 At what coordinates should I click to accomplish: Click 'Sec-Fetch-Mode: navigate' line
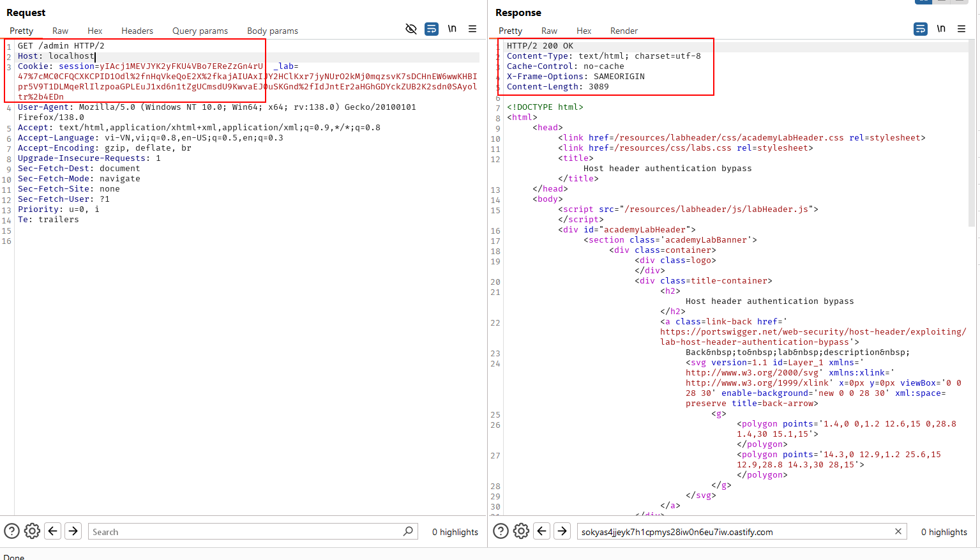pos(79,179)
